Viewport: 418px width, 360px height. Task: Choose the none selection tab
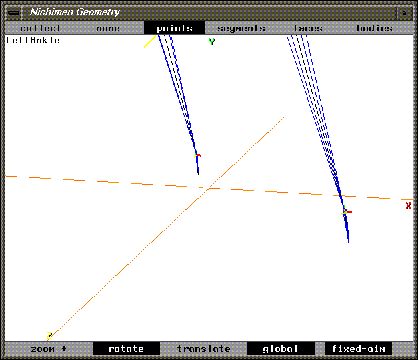[x=108, y=28]
